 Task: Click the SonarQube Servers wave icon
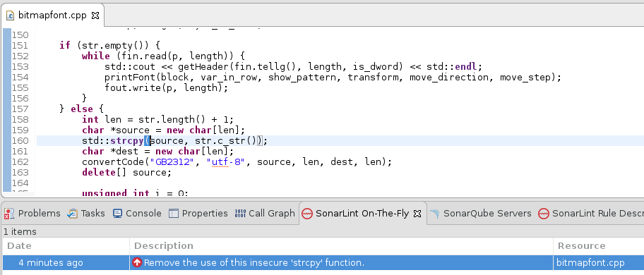[435, 214]
